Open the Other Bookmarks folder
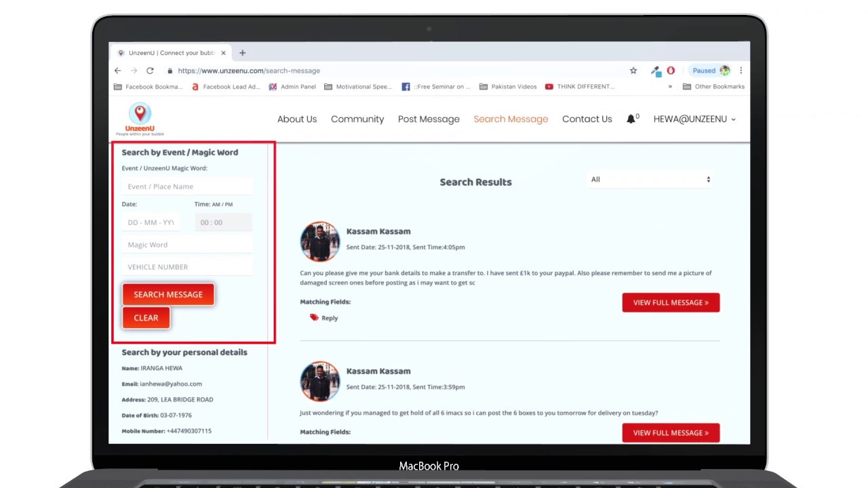 713,87
